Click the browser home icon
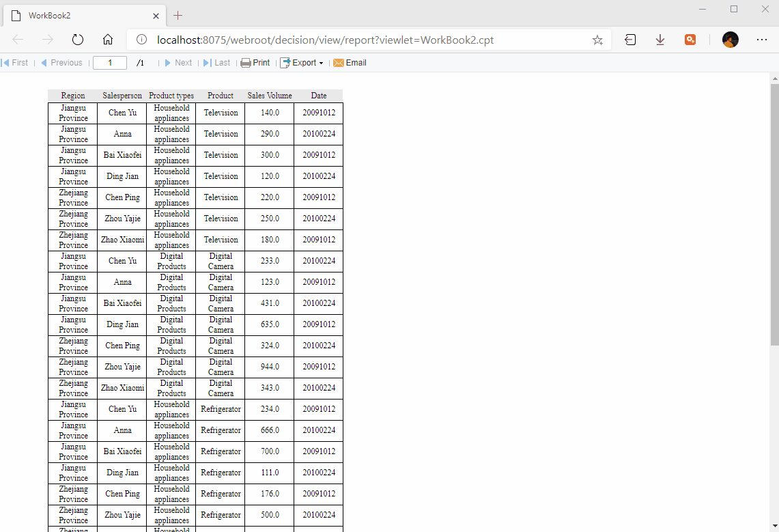 pos(107,40)
